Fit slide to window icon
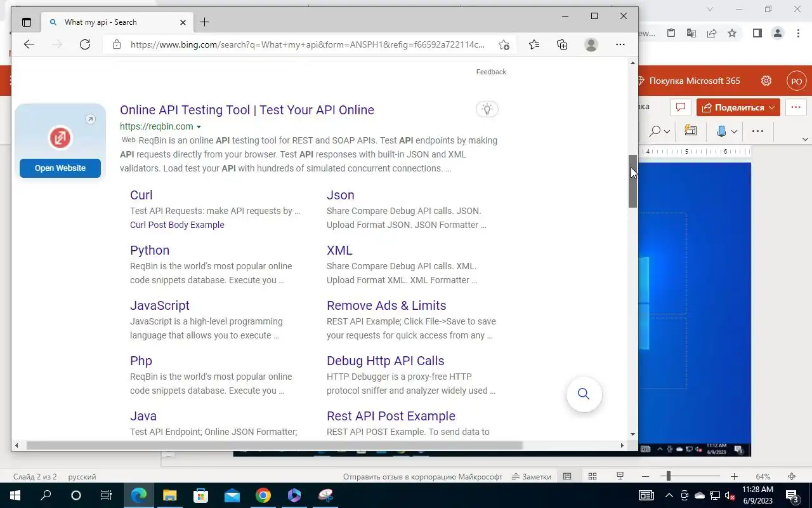Image resolution: width=812 pixels, height=508 pixels. 792,477
